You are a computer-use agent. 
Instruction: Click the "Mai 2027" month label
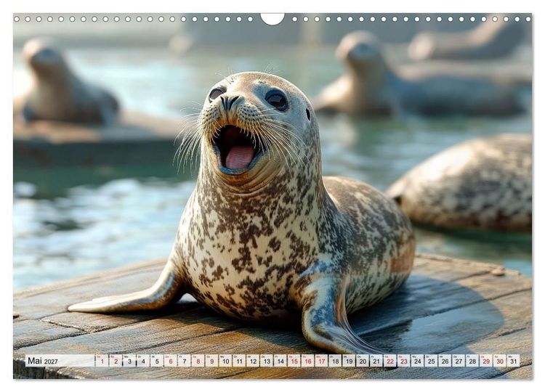point(43,361)
